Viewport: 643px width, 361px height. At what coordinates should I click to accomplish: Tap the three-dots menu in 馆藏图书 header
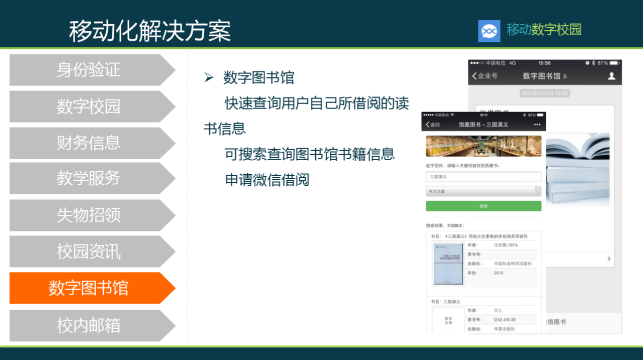pyautogui.click(x=537, y=125)
